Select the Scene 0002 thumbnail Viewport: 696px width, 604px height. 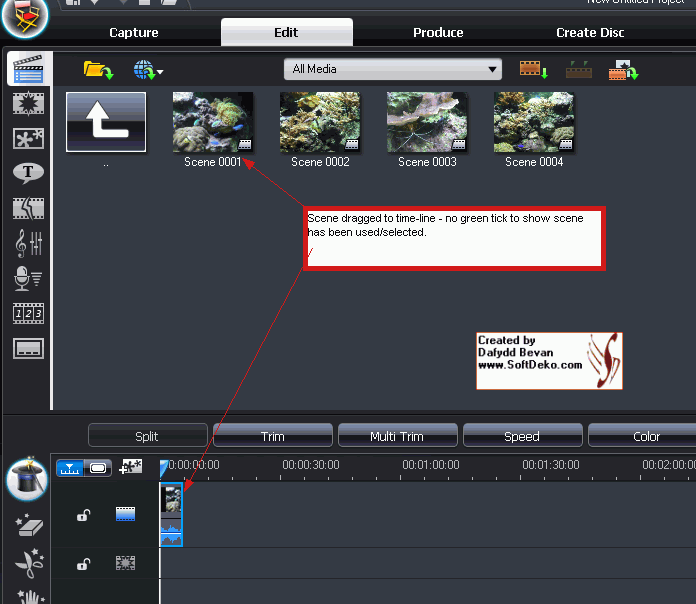point(320,122)
